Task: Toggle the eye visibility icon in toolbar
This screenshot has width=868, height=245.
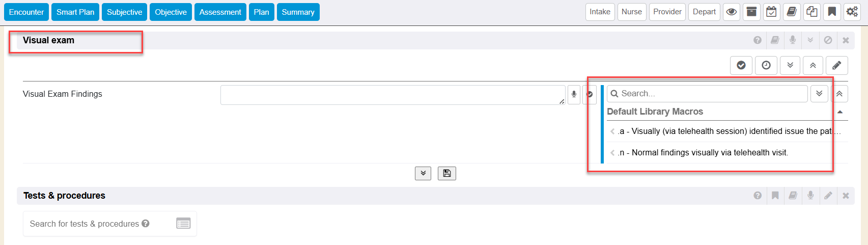Action: pos(732,12)
